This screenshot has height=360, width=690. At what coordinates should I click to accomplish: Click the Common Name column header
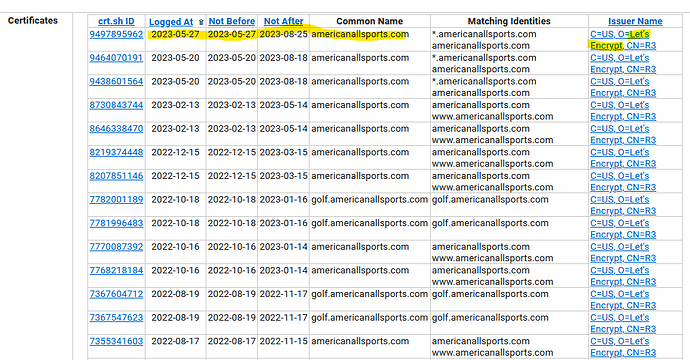click(x=369, y=21)
